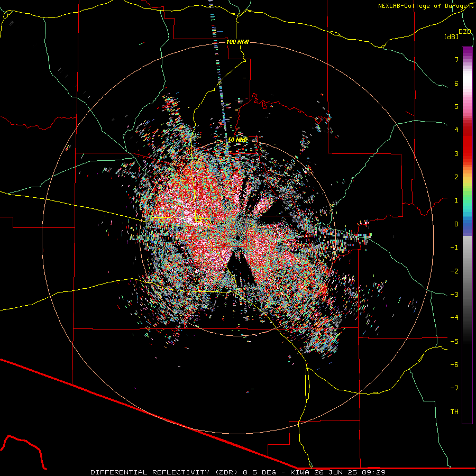The width and height of the screenshot is (476, 476).
Task: Click the 3 dB scale value
Action: point(456,153)
